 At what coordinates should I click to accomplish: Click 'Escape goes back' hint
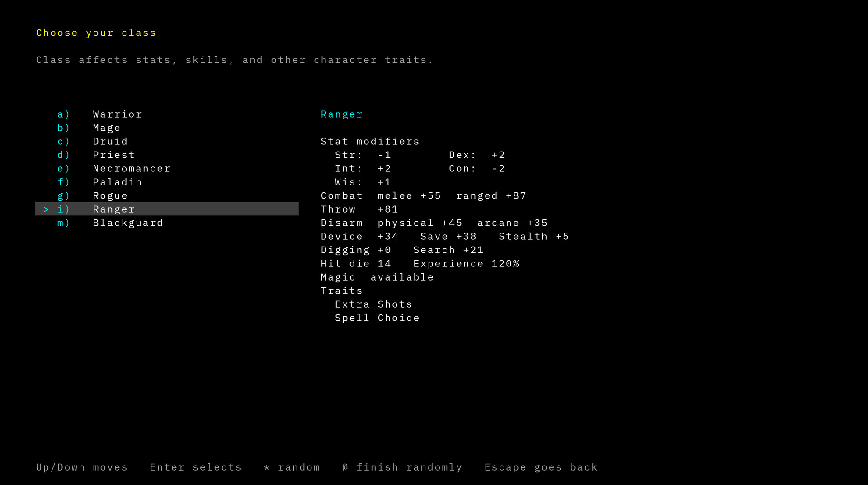click(541, 467)
